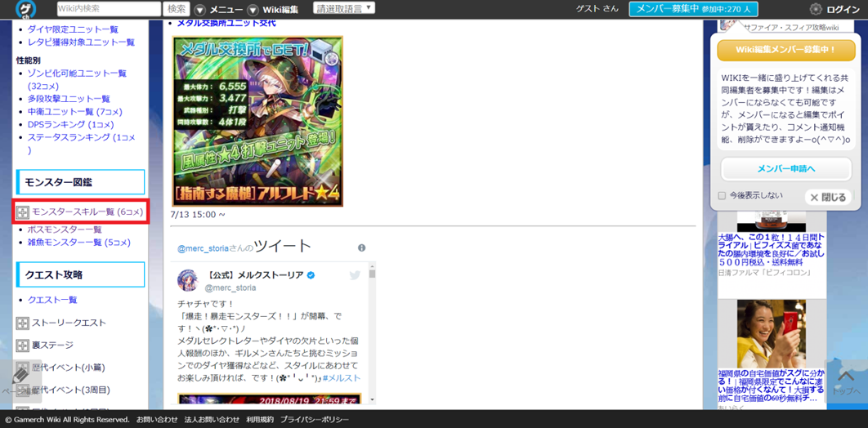Image resolution: width=868 pixels, height=428 pixels.
Task: Open the アルフレッド★4 banner image
Action: pyautogui.click(x=257, y=121)
